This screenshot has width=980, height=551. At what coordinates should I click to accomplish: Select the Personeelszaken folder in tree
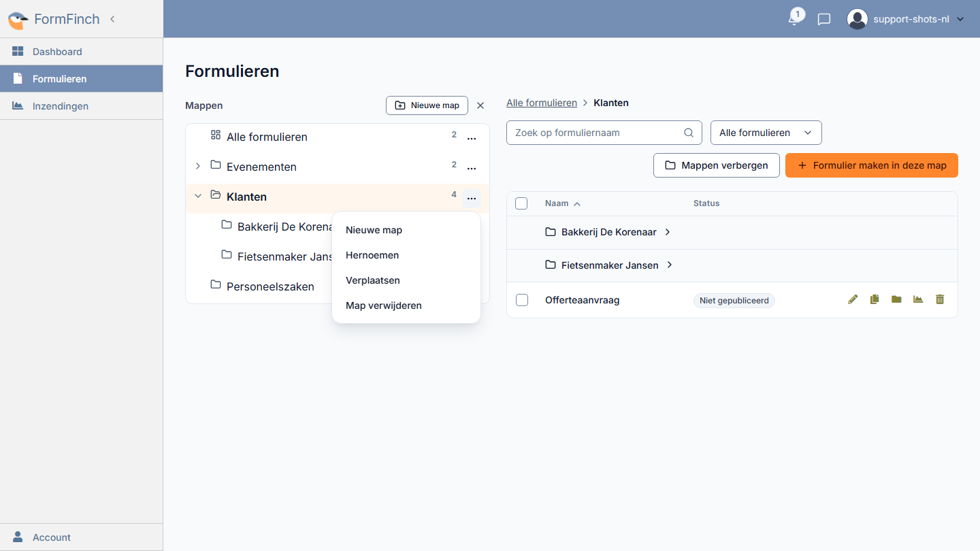[x=270, y=286]
